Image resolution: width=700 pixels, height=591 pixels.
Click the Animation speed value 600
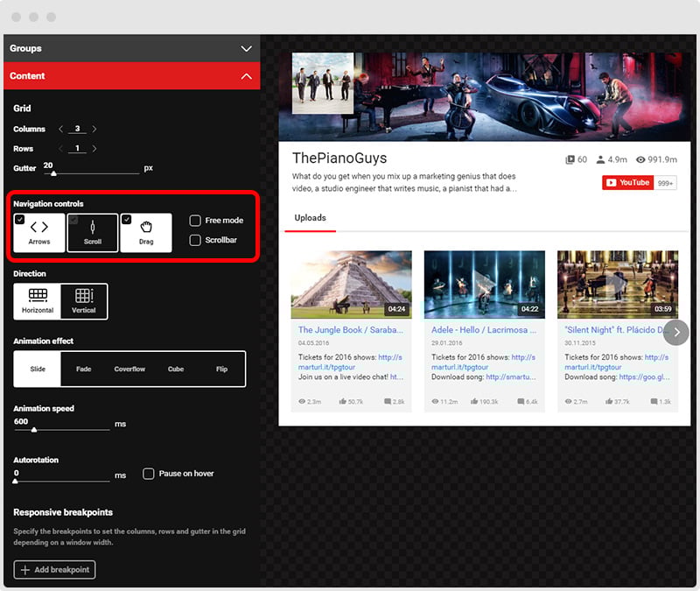point(20,421)
